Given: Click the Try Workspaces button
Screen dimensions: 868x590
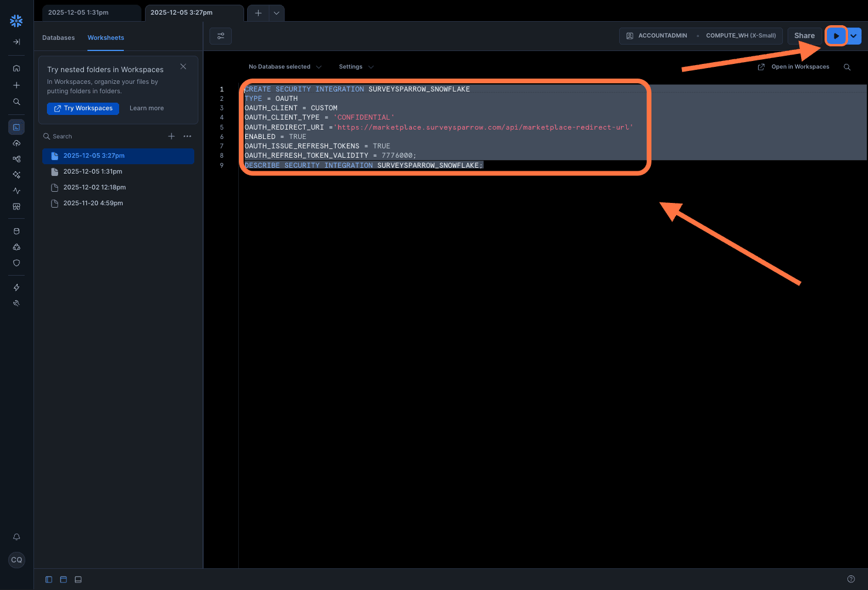Looking at the screenshot, I should tap(83, 108).
